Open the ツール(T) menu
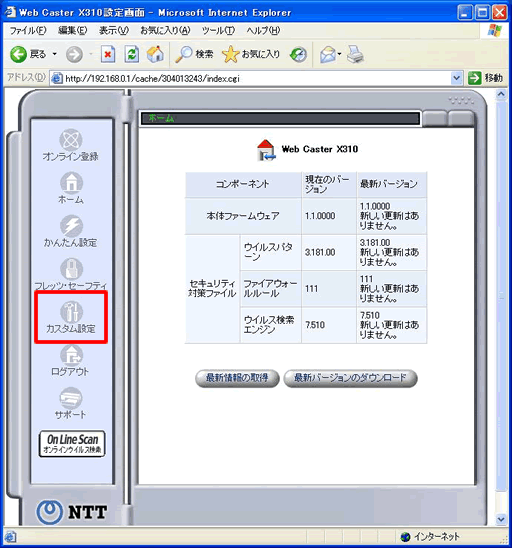This screenshot has width=512, height=548. 218,31
